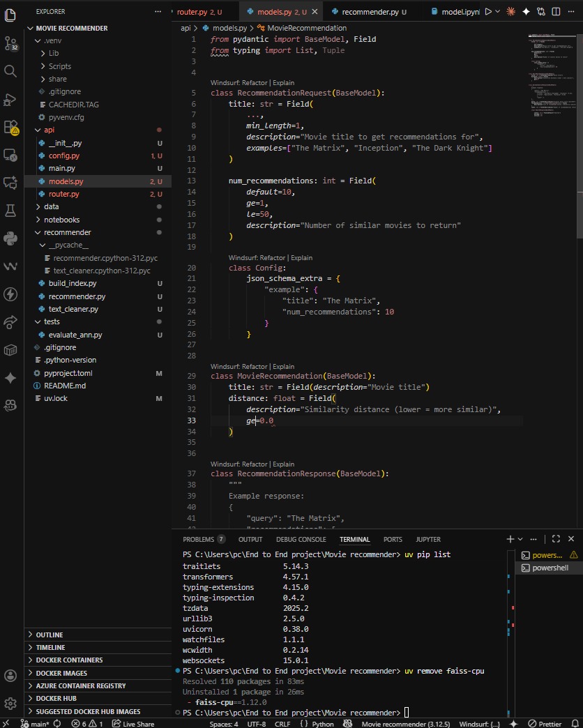Click the main* branch indicator in the status bar

(x=38, y=723)
